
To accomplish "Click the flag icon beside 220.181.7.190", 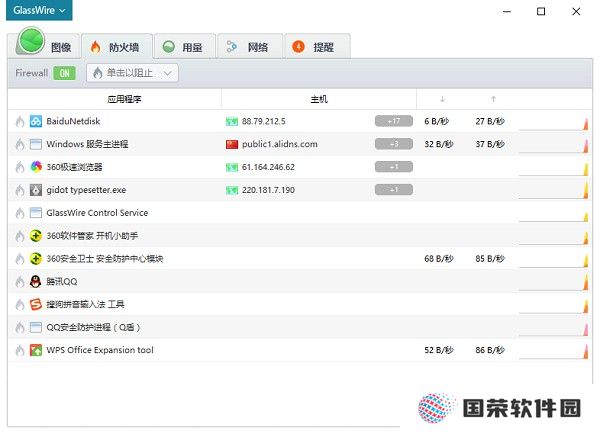I will [x=232, y=190].
